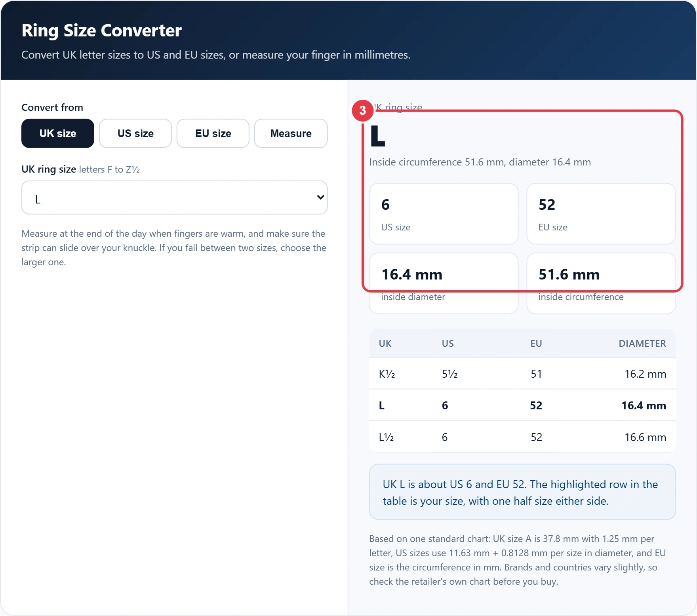The width and height of the screenshot is (697, 616).
Task: Click the 16.6 mm diameter cell
Action: [x=646, y=437]
